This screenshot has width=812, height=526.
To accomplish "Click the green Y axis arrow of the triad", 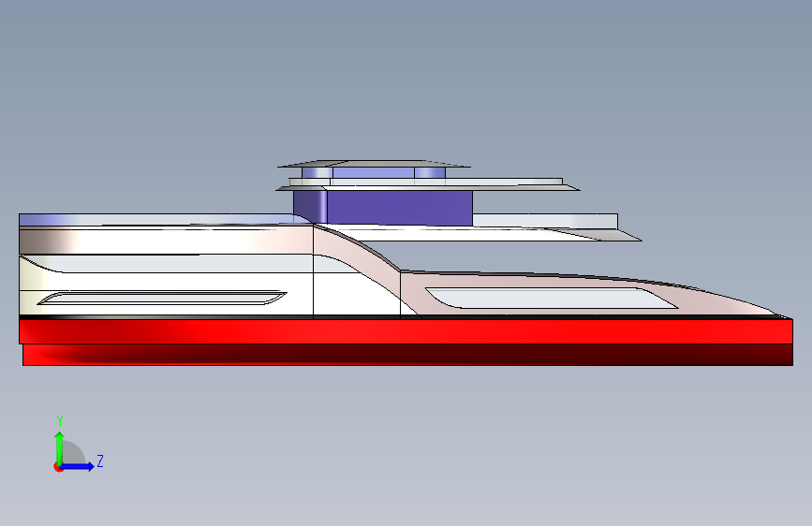I will coord(60,448).
